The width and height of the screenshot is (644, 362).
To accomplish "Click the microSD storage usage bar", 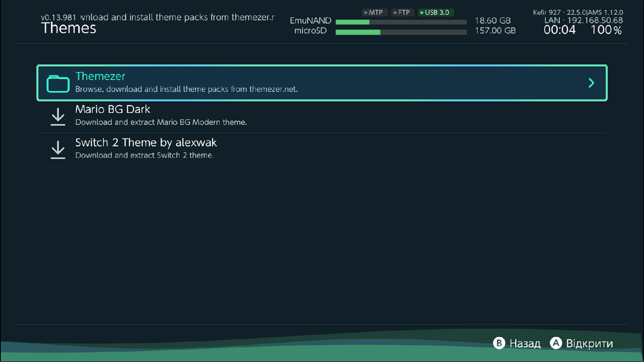I will click(x=401, y=32).
